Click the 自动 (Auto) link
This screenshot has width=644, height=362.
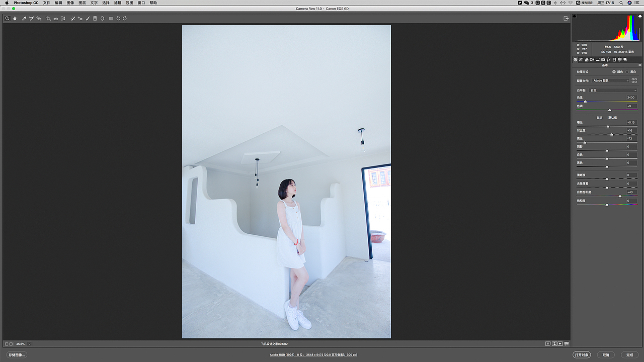tap(599, 118)
